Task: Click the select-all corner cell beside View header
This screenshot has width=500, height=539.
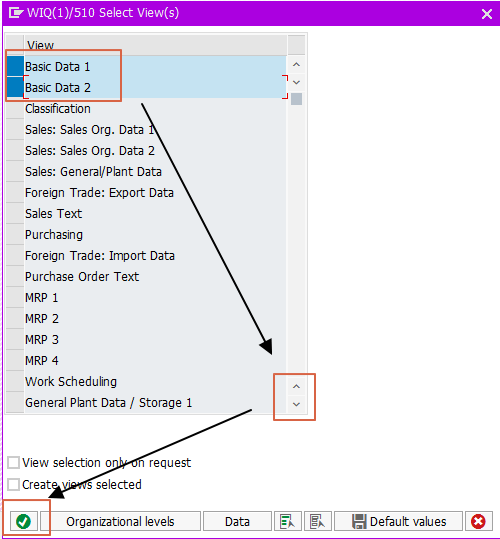Action: coord(15,45)
